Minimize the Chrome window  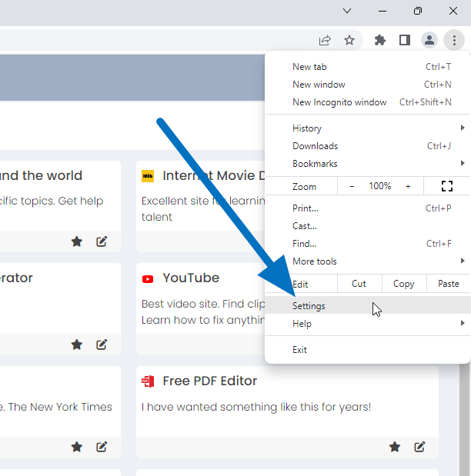point(382,11)
